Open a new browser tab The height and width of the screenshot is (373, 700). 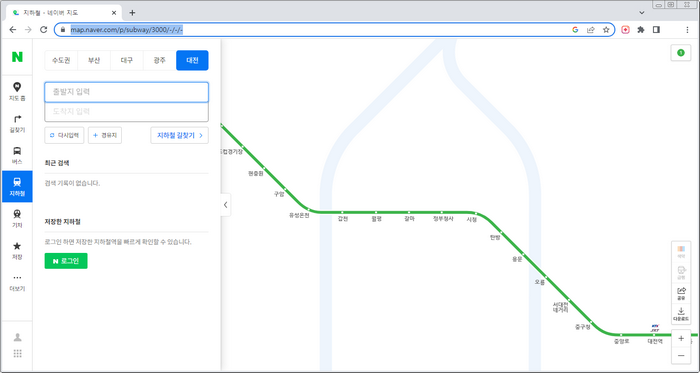coord(132,13)
